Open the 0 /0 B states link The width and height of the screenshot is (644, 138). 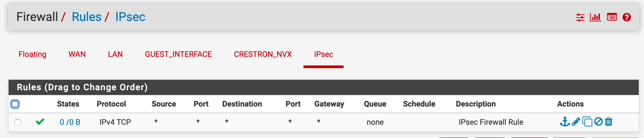(70, 122)
